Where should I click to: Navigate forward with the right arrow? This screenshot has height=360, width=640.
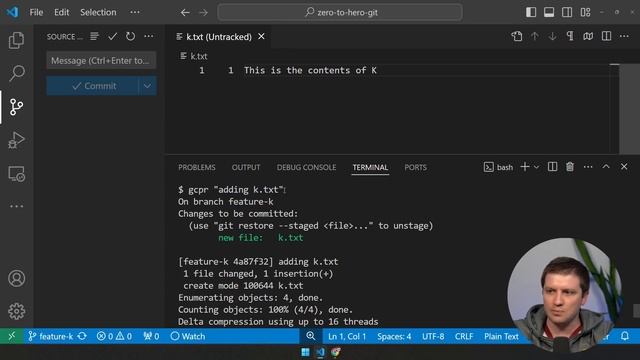(x=203, y=12)
